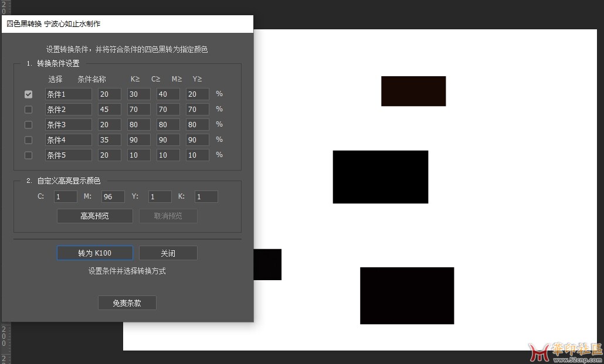The width and height of the screenshot is (604, 364).
Task: Select the C value field of 条件3
Action: tap(138, 125)
